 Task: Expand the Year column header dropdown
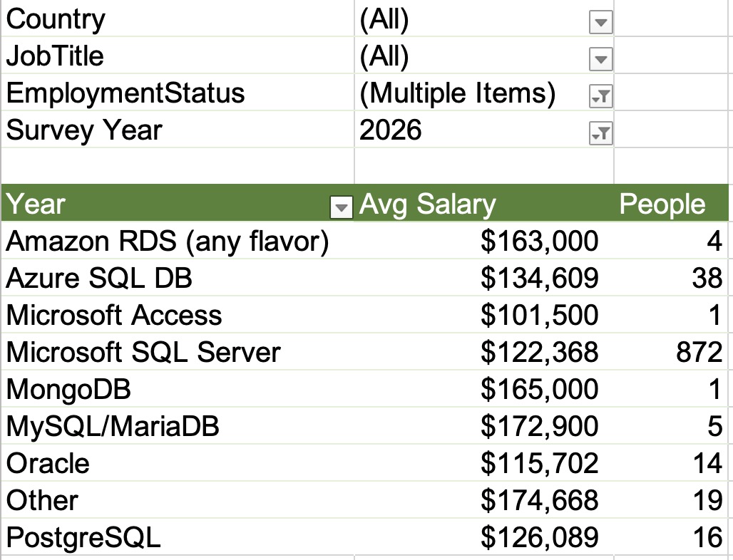[342, 207]
